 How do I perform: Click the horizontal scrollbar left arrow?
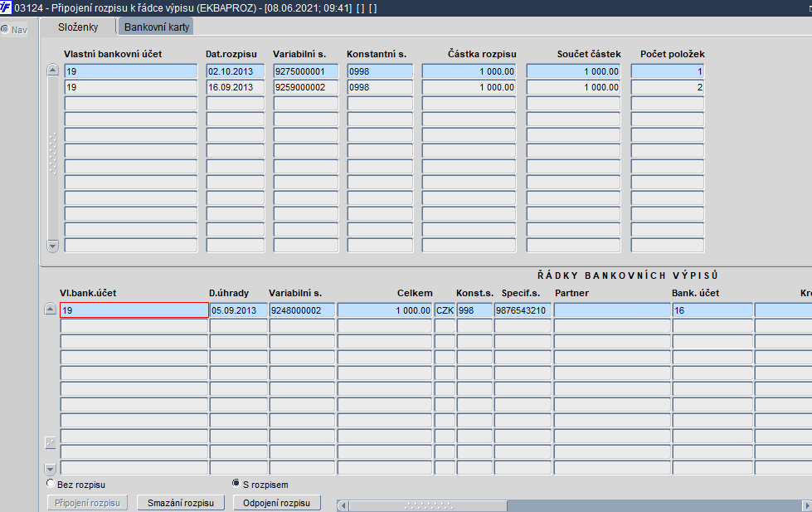click(343, 506)
